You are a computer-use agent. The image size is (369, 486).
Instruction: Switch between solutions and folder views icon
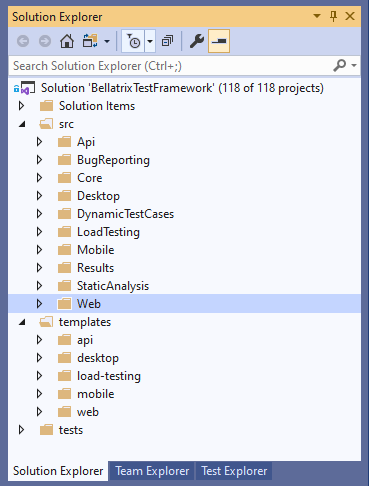pos(90,41)
